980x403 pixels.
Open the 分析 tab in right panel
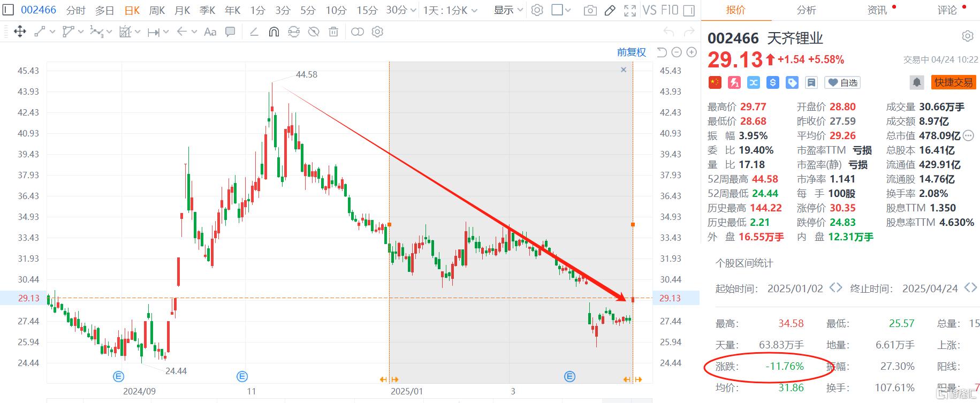[806, 10]
